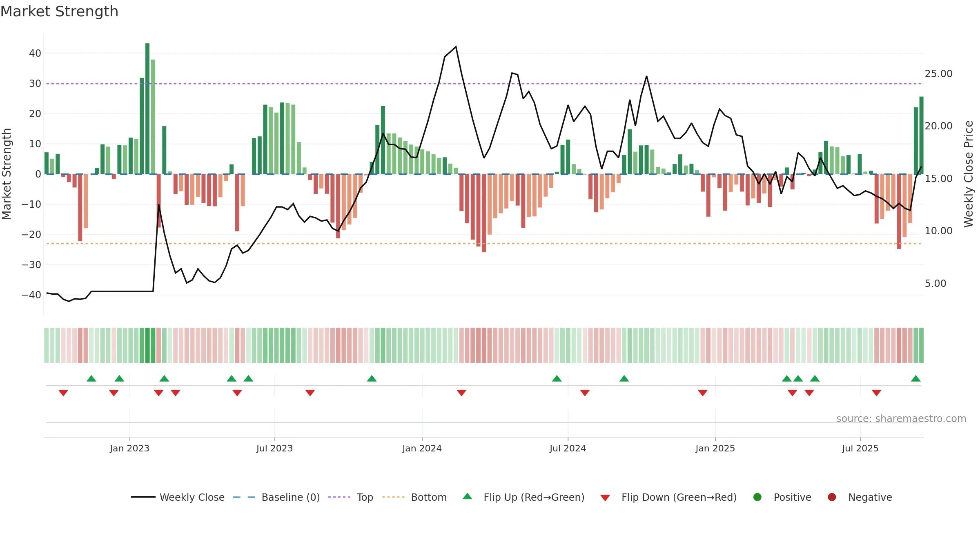Screen dimensions: 980x551
Task: Click the 30 Market Strength axis label
Action: tap(35, 83)
